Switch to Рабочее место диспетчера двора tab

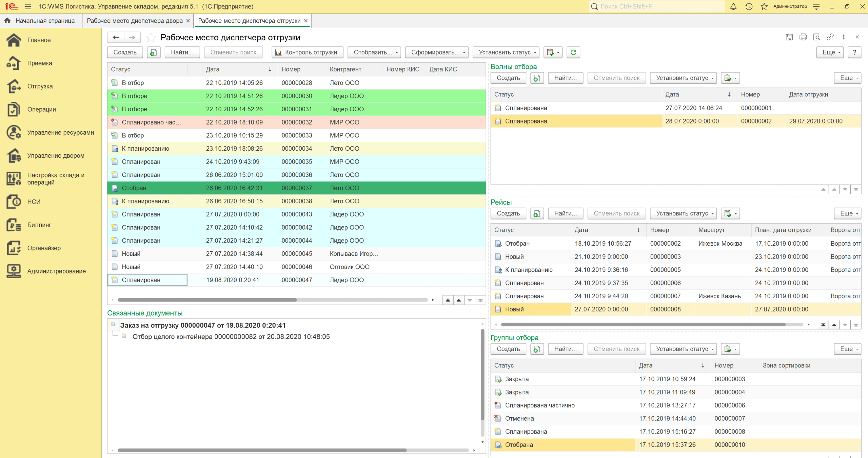[x=135, y=21]
